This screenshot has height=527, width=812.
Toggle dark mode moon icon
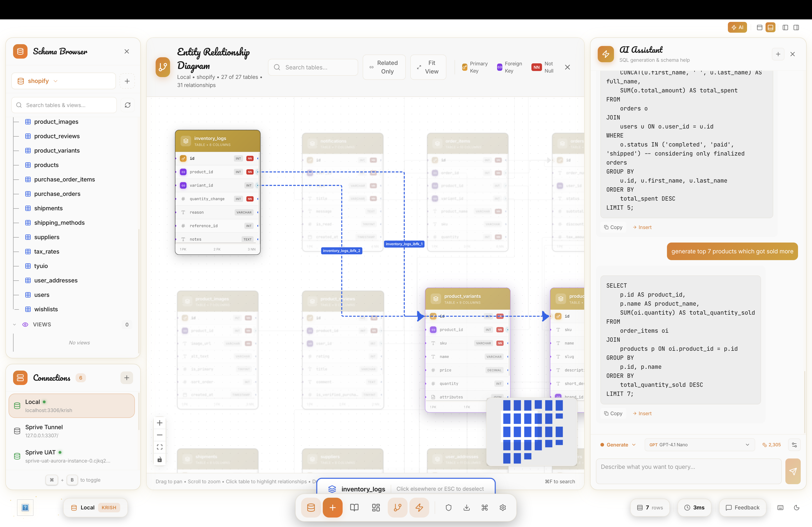pos(797,508)
